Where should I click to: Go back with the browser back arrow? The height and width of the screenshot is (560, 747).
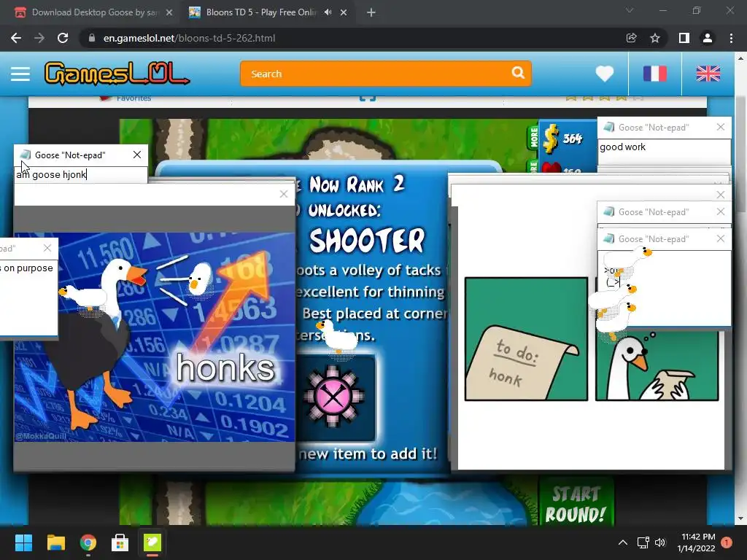click(16, 38)
